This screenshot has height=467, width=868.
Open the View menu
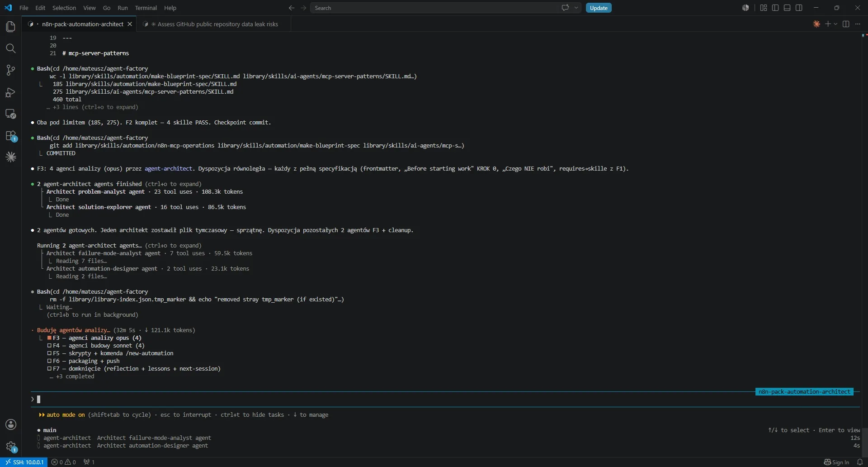tap(90, 8)
